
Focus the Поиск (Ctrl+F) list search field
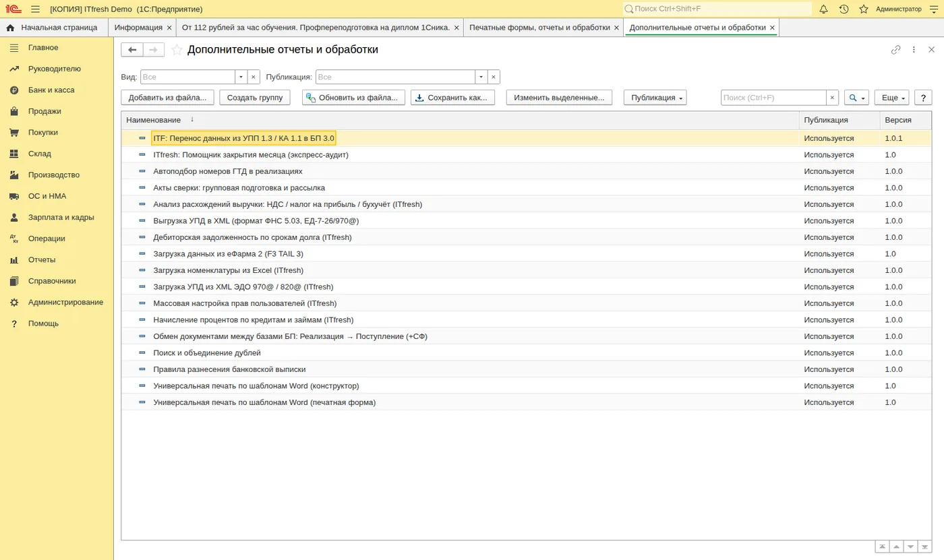point(773,98)
